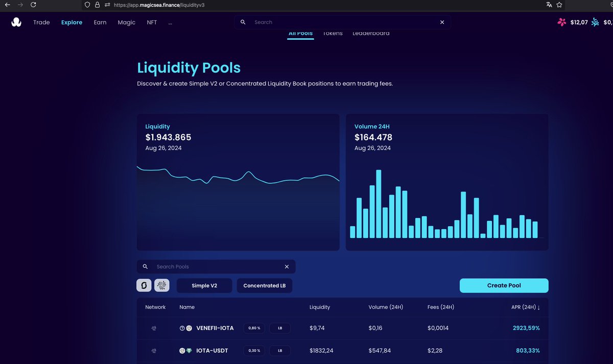Toggle the Concentrated LB pool filter
This screenshot has height=364, width=613.
pyautogui.click(x=264, y=285)
